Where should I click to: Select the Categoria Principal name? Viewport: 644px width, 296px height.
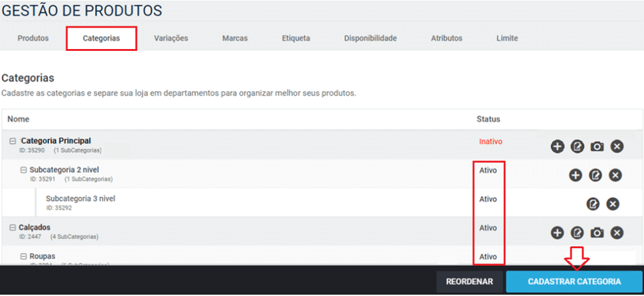click(56, 141)
